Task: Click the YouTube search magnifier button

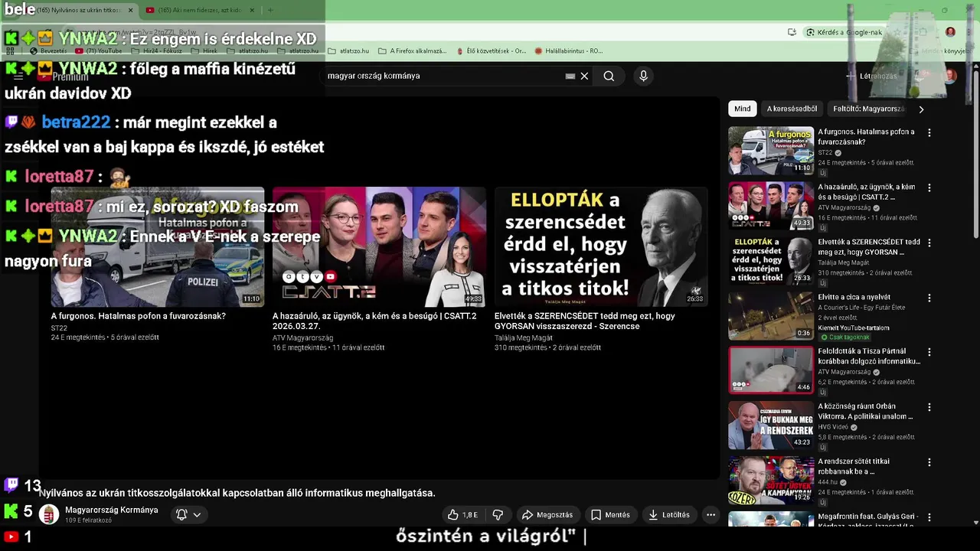Action: [x=609, y=76]
